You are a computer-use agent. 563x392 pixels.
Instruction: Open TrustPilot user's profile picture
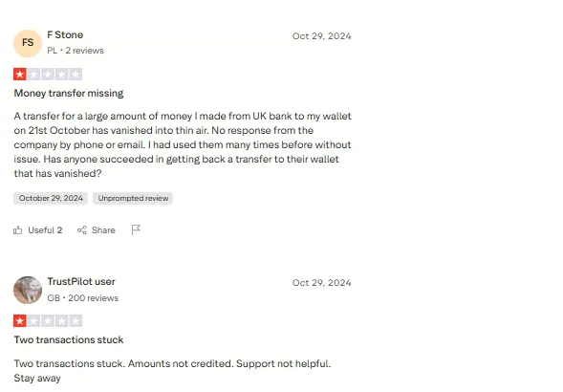pos(28,290)
